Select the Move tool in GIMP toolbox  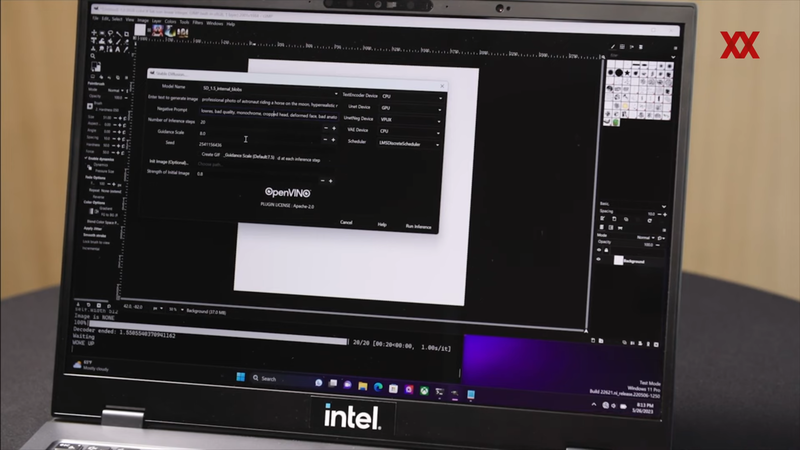(x=93, y=33)
